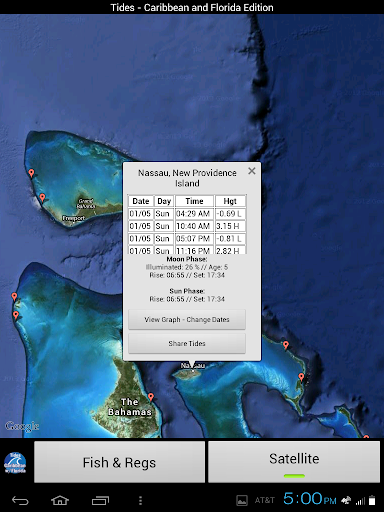Open View Graph - Change Dates

(187, 319)
